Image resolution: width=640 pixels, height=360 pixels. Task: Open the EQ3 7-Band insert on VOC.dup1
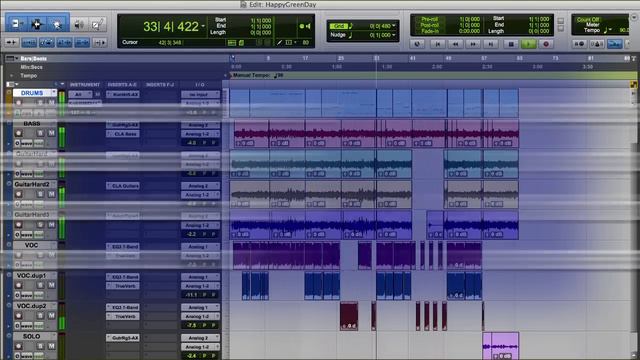[x=122, y=277]
